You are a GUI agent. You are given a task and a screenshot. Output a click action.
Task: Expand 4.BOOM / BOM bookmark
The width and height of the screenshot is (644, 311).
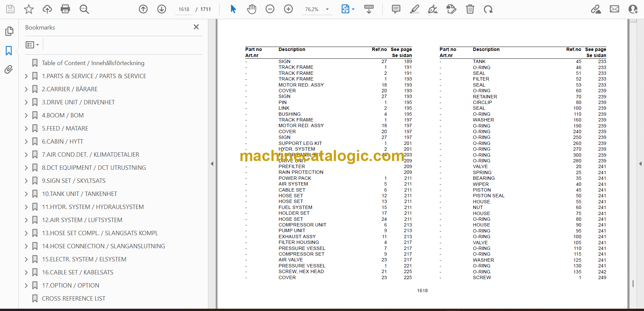[x=26, y=115]
